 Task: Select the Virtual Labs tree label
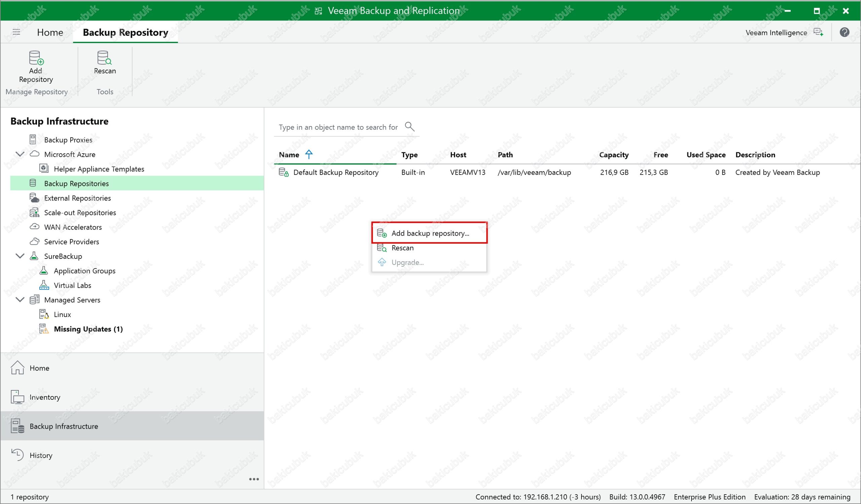(72, 285)
